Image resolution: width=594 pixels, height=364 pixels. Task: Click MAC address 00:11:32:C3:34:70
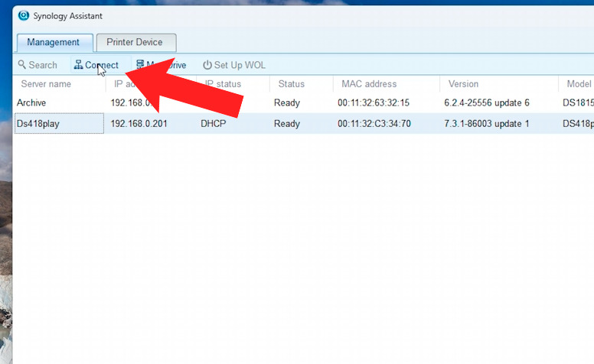click(x=374, y=124)
